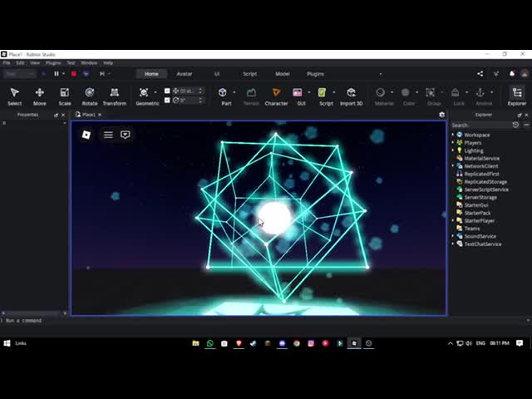The width and height of the screenshot is (532, 399).
Task: Click the Roblox logo button in viewport
Action: tap(86, 135)
